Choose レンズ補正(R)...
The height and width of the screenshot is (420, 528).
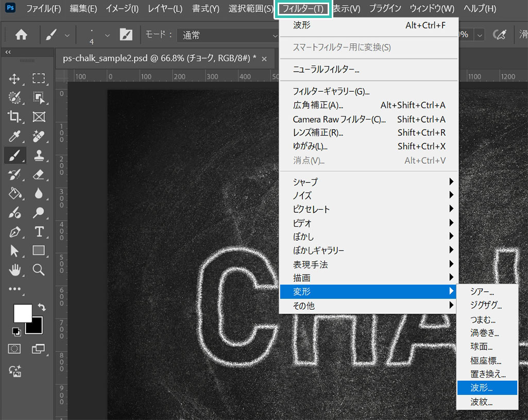coord(367,133)
